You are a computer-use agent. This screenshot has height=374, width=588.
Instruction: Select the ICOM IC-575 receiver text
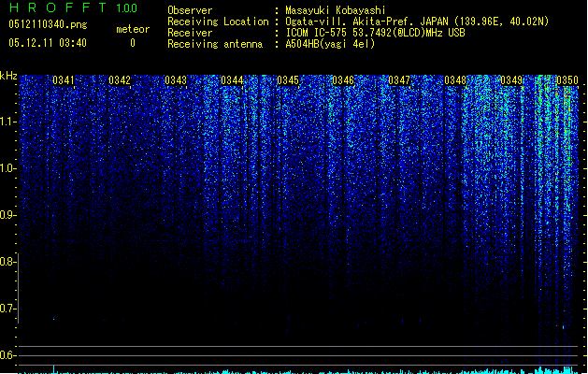(x=375, y=33)
